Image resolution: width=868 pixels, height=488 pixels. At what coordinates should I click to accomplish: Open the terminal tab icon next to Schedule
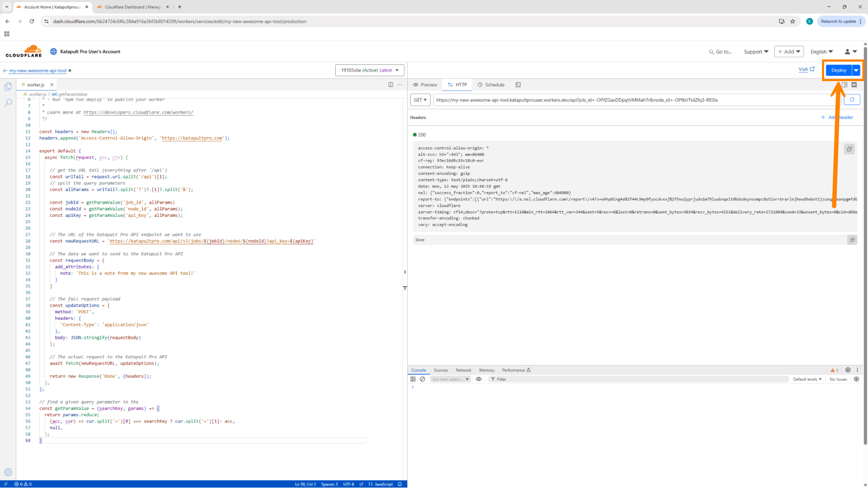click(518, 85)
